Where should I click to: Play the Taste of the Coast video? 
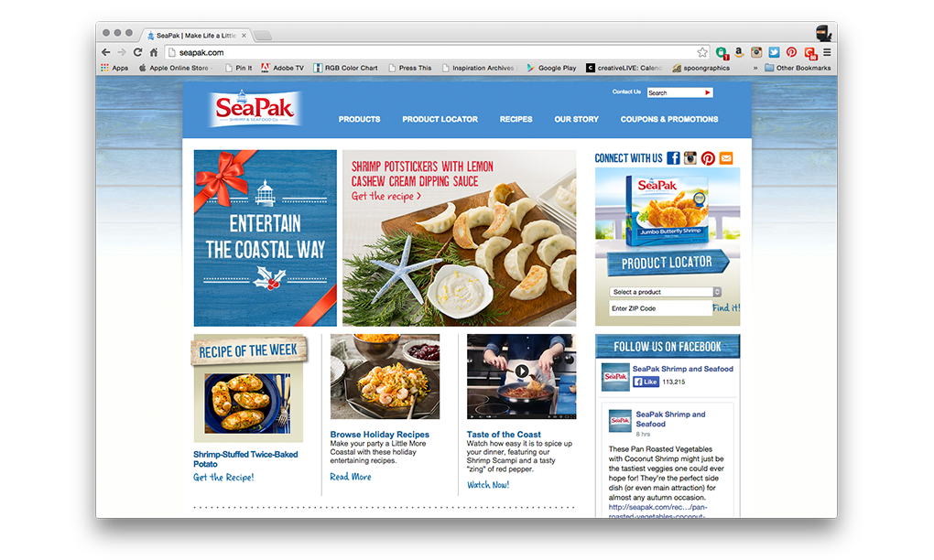click(522, 371)
